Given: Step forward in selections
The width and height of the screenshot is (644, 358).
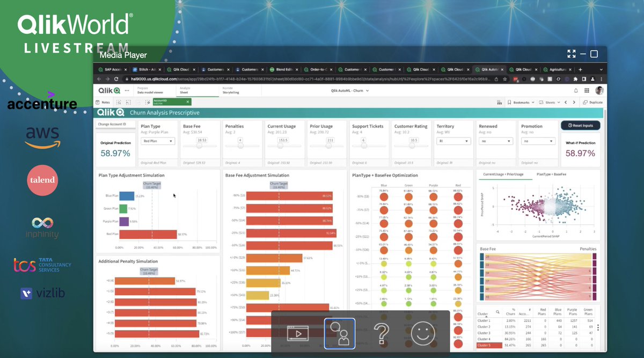Looking at the screenshot, I should coord(138,102).
